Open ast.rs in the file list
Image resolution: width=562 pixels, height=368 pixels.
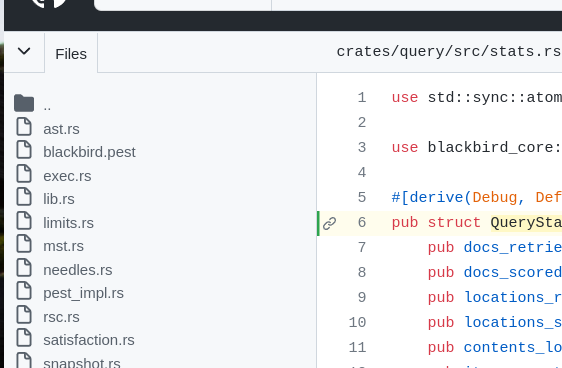click(61, 129)
